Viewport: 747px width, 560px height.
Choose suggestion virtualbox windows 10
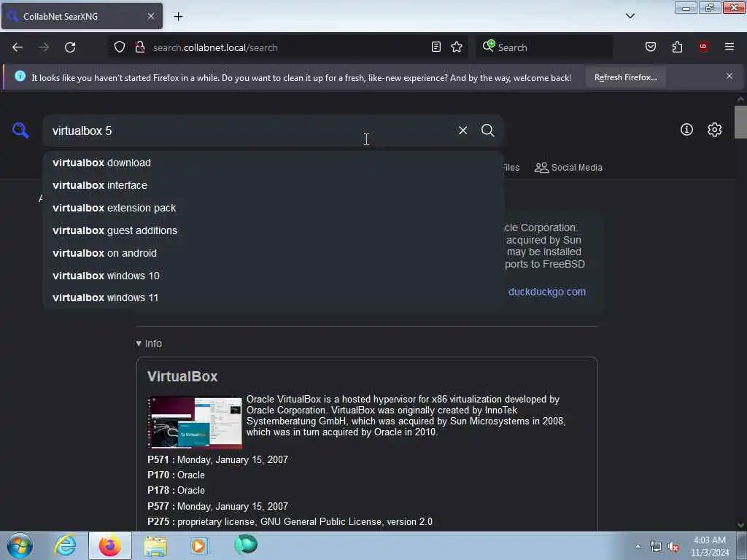pos(273,276)
